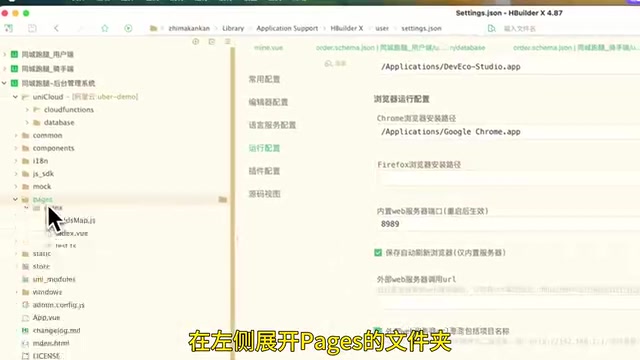
Task: Select 运行配置 settings section
Action: point(264,148)
